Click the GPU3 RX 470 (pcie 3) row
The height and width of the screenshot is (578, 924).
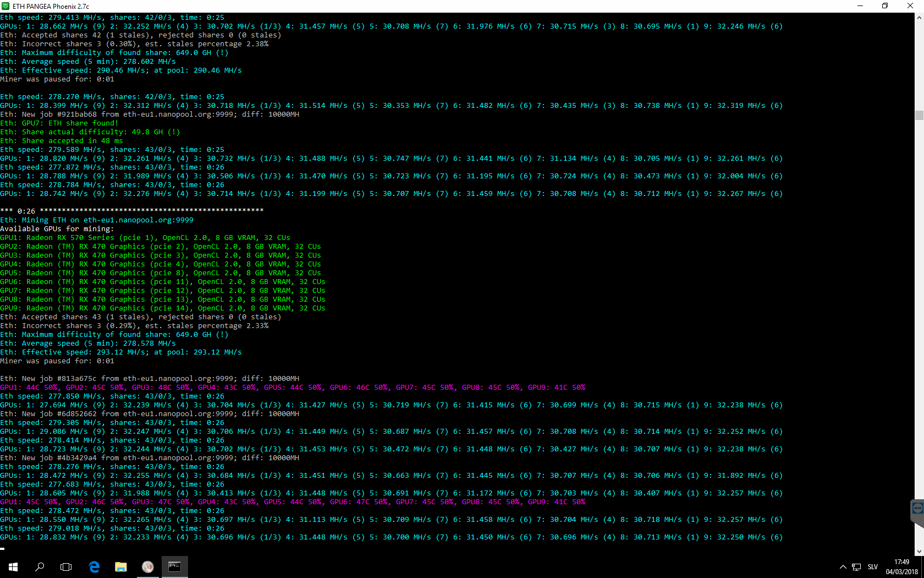(x=161, y=255)
